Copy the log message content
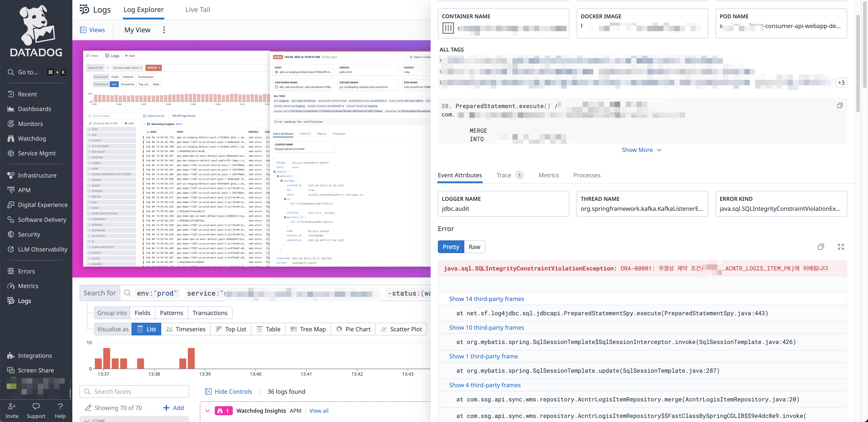Viewport: 868px width, 422px height. [x=840, y=106]
